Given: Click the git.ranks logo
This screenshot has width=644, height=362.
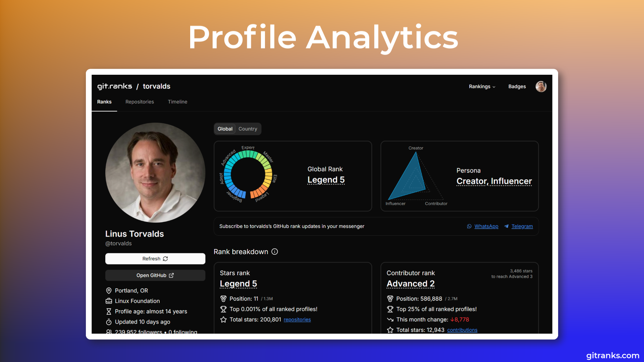Looking at the screenshot, I should tap(115, 86).
